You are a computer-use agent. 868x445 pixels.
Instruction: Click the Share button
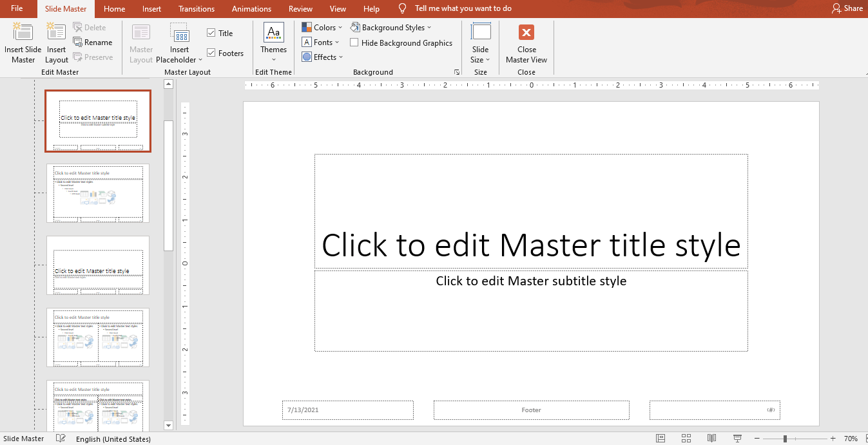click(847, 8)
